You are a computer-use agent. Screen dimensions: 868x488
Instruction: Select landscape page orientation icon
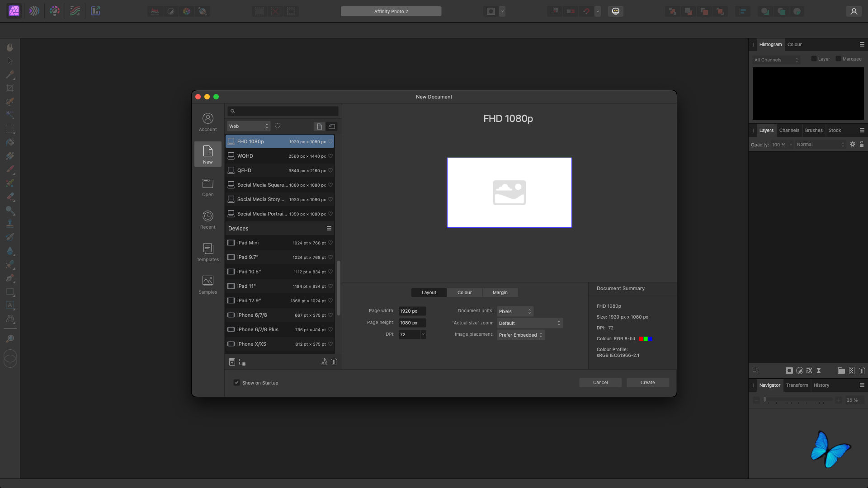(332, 127)
